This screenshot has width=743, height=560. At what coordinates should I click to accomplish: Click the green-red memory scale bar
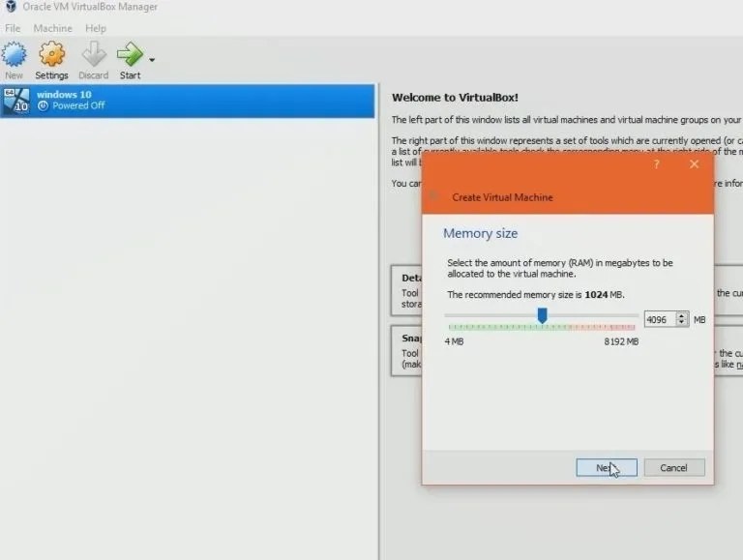click(542, 327)
